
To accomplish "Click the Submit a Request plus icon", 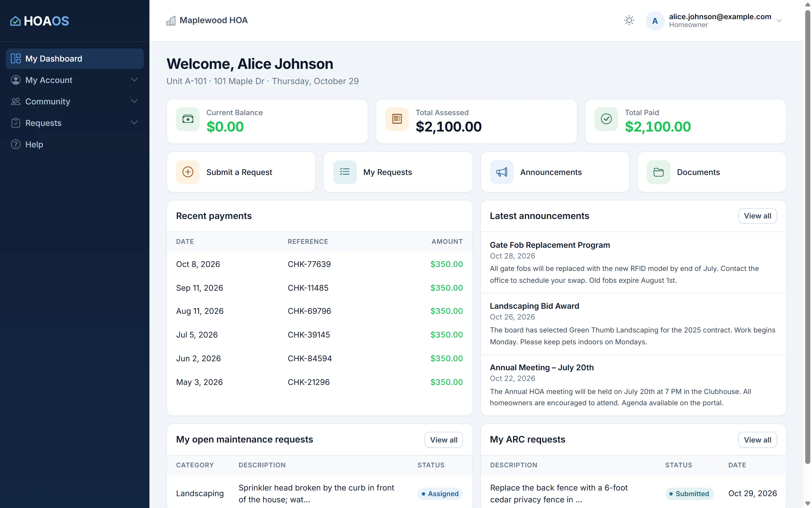I will click(x=187, y=172).
